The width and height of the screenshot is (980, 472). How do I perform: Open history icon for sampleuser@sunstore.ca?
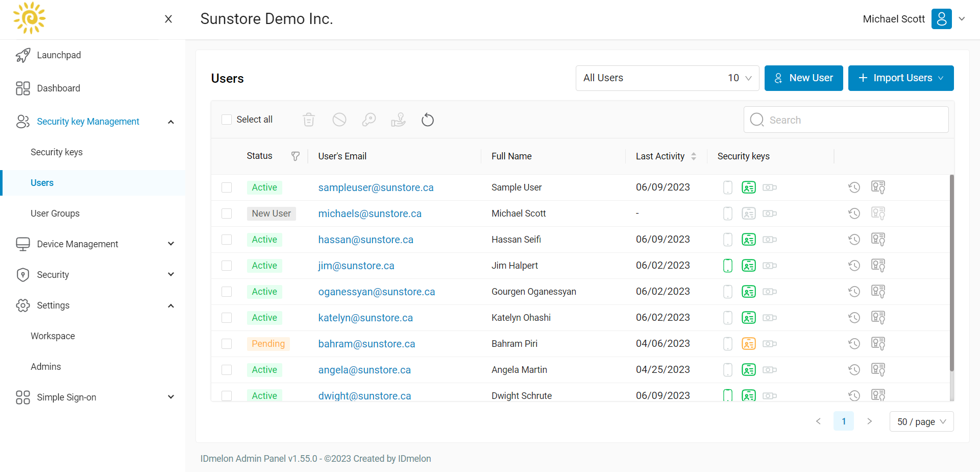click(x=854, y=187)
